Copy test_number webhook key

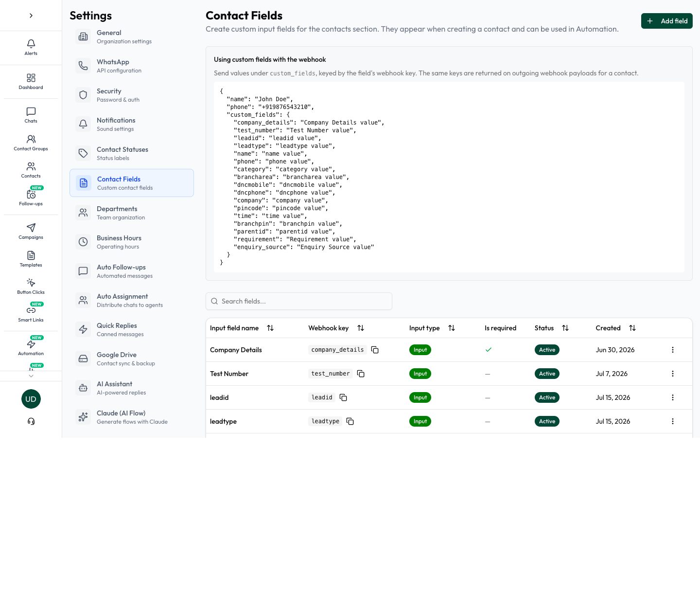pos(361,374)
